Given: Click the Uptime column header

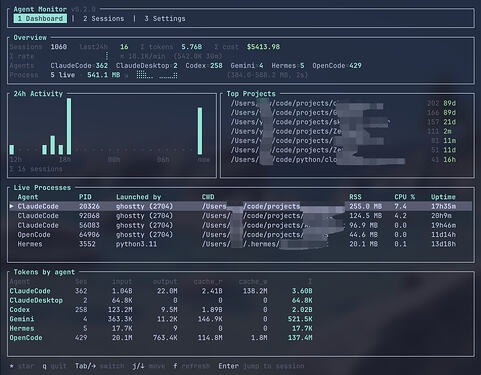Looking at the screenshot, I should click(x=443, y=197).
